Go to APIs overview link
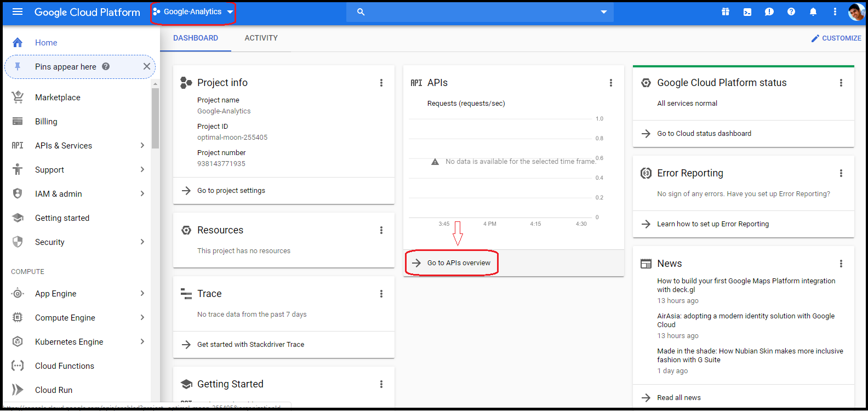This screenshot has height=411, width=868. click(x=459, y=263)
